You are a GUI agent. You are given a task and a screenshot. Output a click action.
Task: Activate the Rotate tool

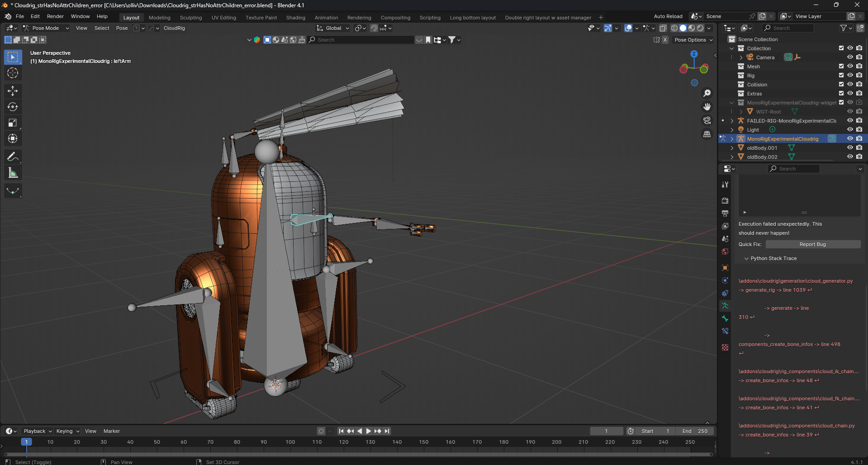(x=13, y=107)
